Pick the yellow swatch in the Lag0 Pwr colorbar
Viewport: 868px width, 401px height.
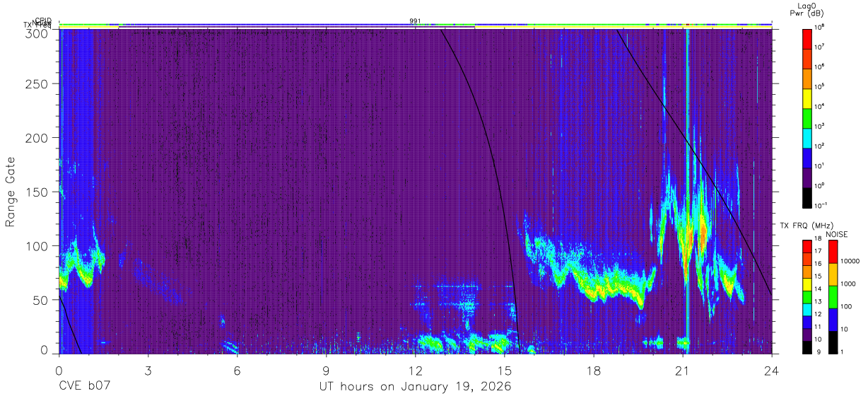tap(807, 97)
